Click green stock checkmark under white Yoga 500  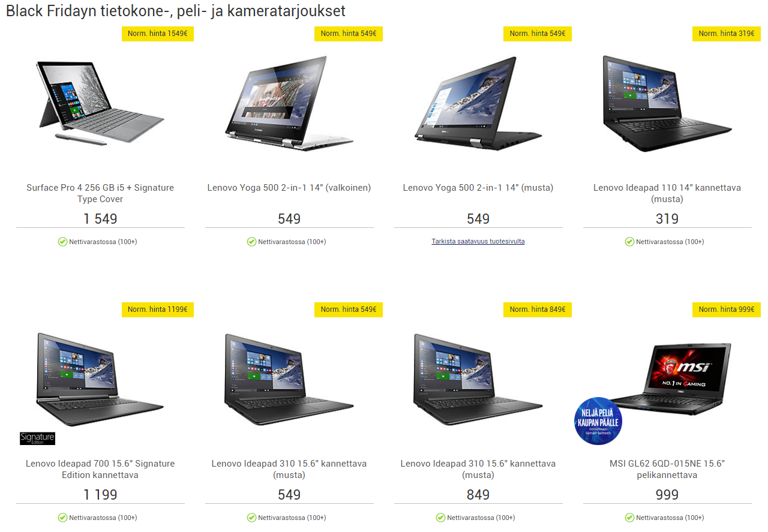[x=251, y=242]
